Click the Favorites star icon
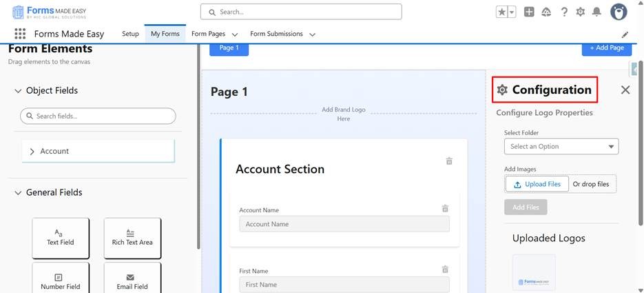This screenshot has width=644, height=293. pos(501,12)
